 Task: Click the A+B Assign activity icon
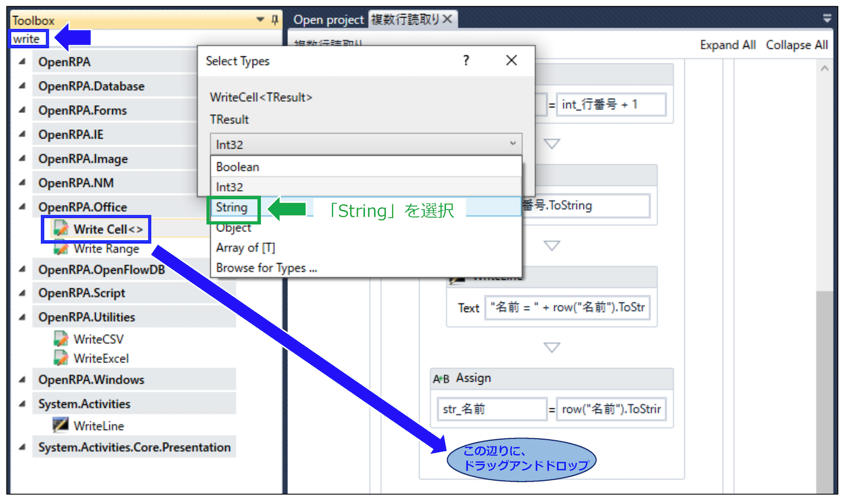(x=441, y=379)
